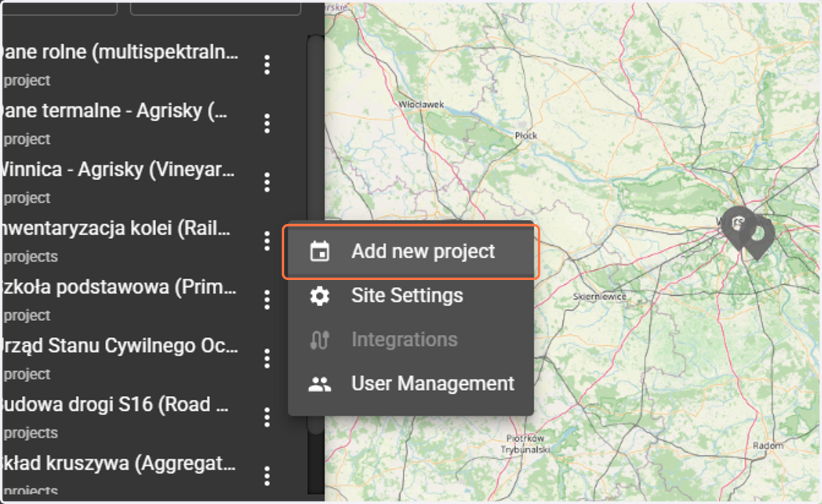Open options menu for Dane rolne site
Viewport: 822px width, 504px height.
coord(267,65)
